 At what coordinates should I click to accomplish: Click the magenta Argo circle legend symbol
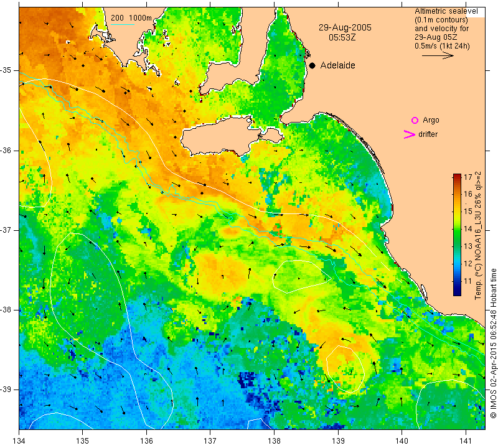click(x=415, y=120)
